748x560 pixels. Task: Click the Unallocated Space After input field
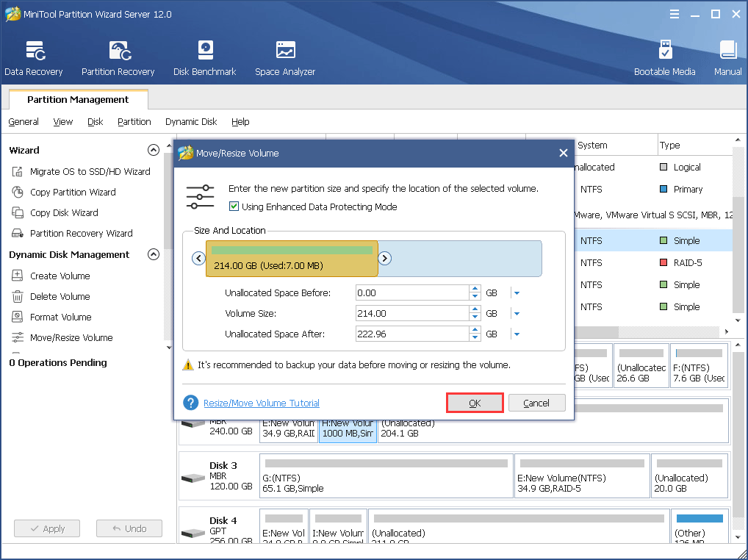(x=412, y=334)
